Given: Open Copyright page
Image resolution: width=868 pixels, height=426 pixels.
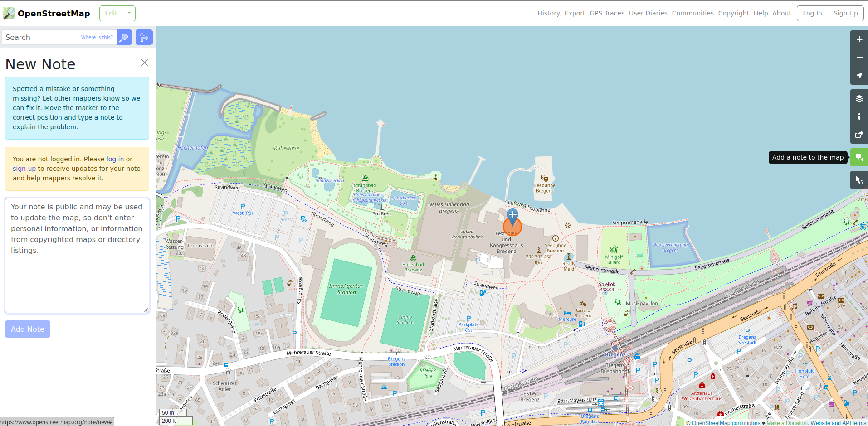Looking at the screenshot, I should pos(733,13).
